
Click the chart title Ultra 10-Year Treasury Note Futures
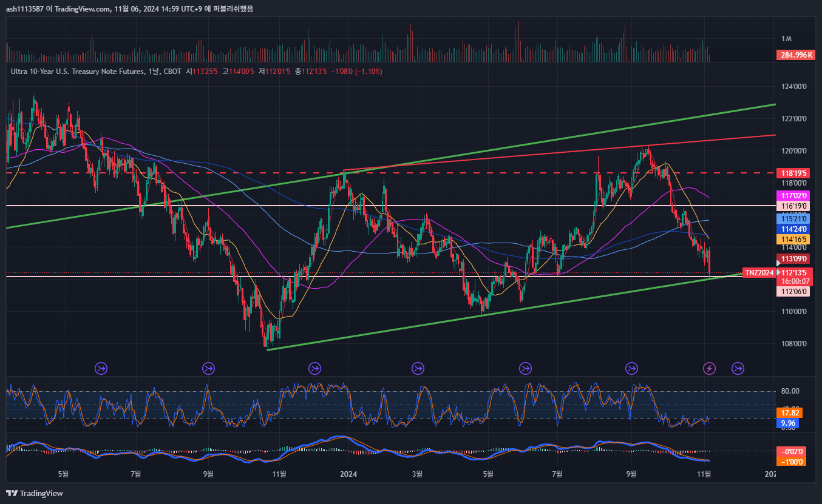pos(78,72)
